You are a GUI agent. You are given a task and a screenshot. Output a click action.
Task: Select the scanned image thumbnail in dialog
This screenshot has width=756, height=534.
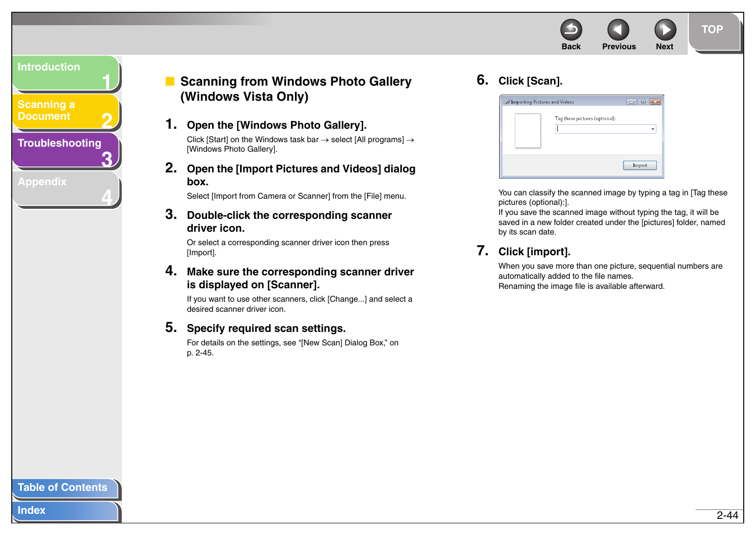(x=528, y=130)
